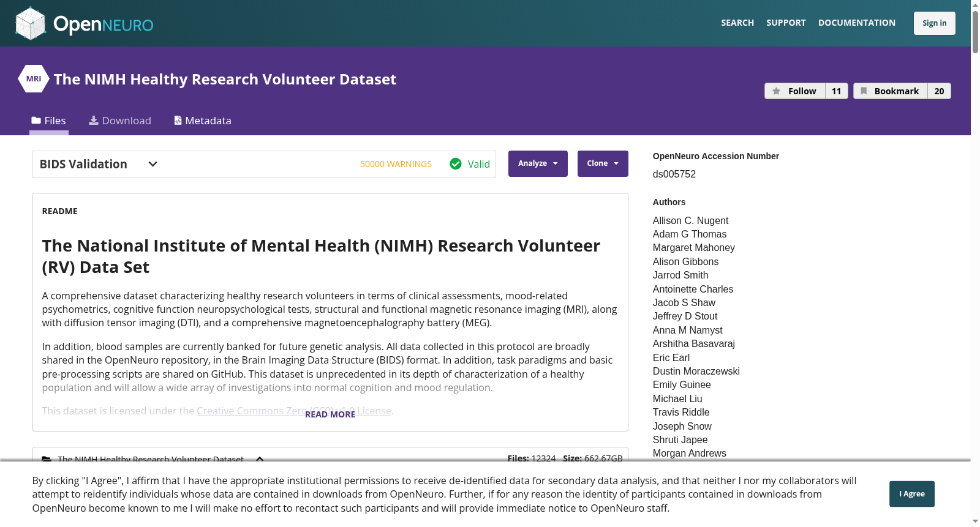
Task: Click the README section label
Action: point(60,211)
